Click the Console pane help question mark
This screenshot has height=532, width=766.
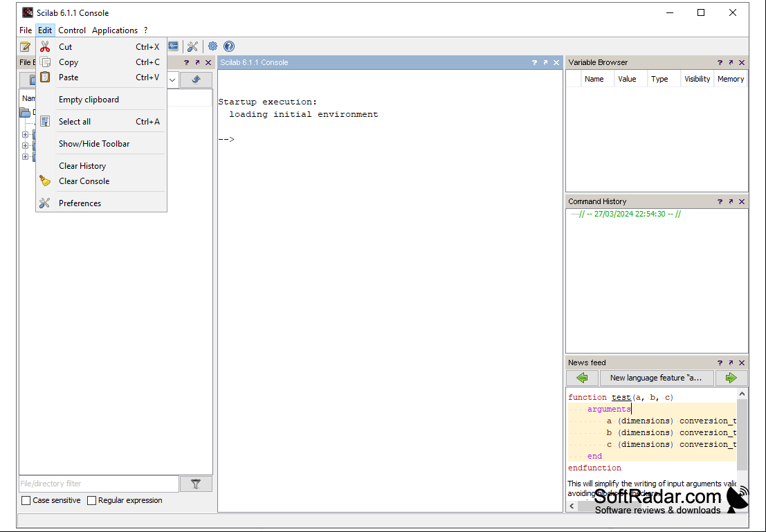(534, 62)
